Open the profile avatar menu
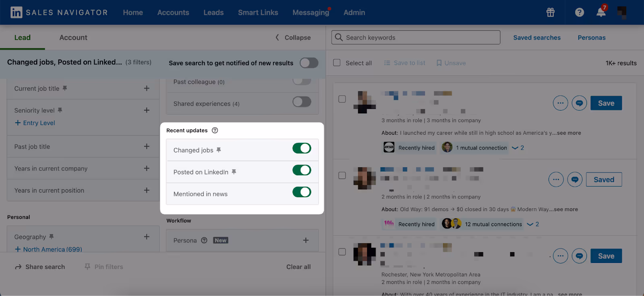This screenshot has width=644, height=296. (x=622, y=12)
